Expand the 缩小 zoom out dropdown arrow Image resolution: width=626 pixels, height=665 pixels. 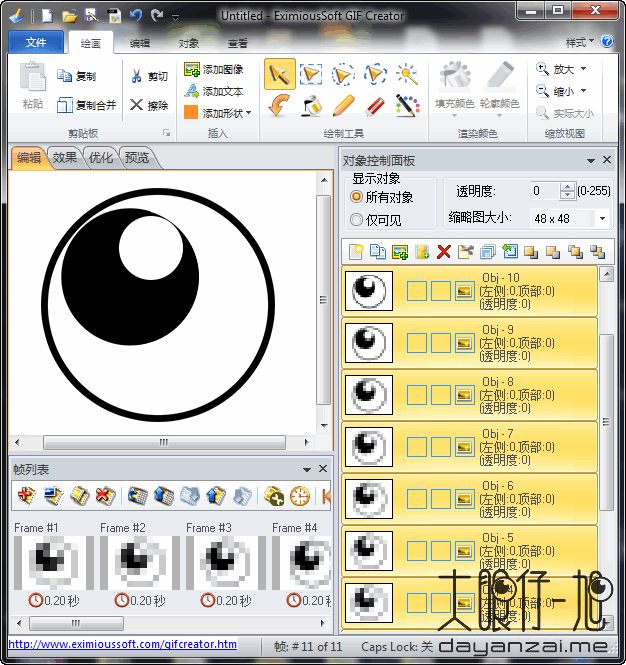[x=583, y=91]
